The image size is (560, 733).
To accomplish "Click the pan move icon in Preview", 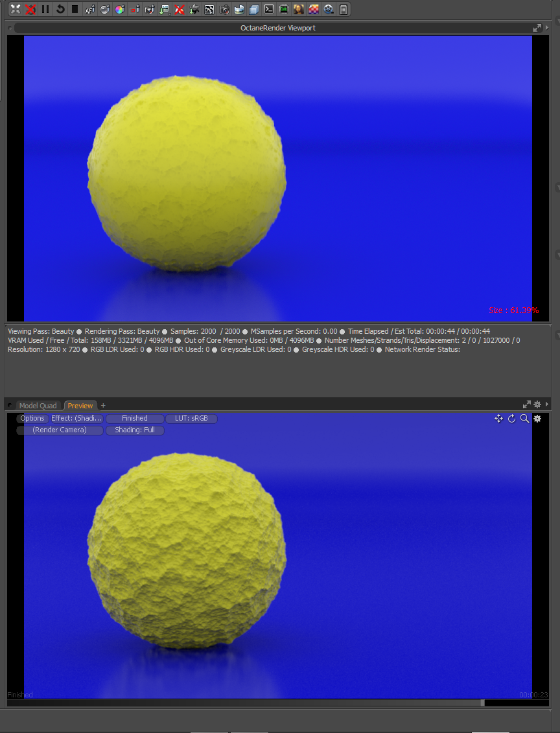I will point(499,419).
